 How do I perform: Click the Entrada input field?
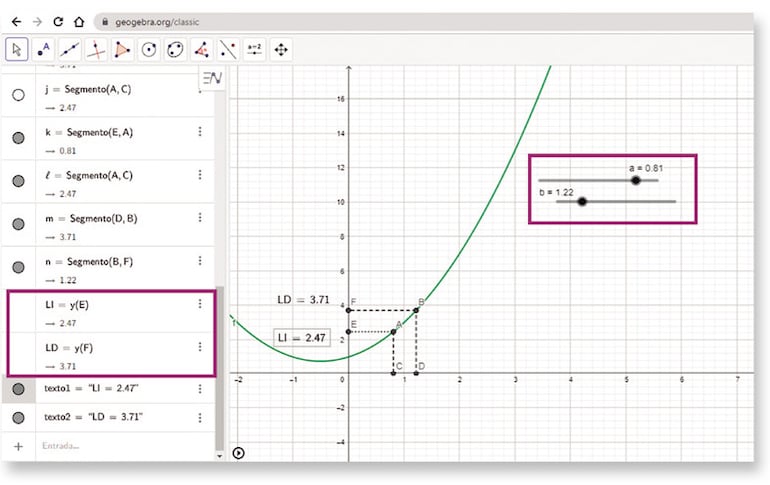pos(125,446)
